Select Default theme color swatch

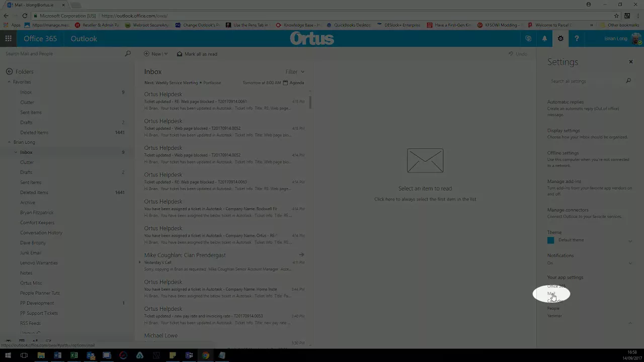pyautogui.click(x=550, y=240)
